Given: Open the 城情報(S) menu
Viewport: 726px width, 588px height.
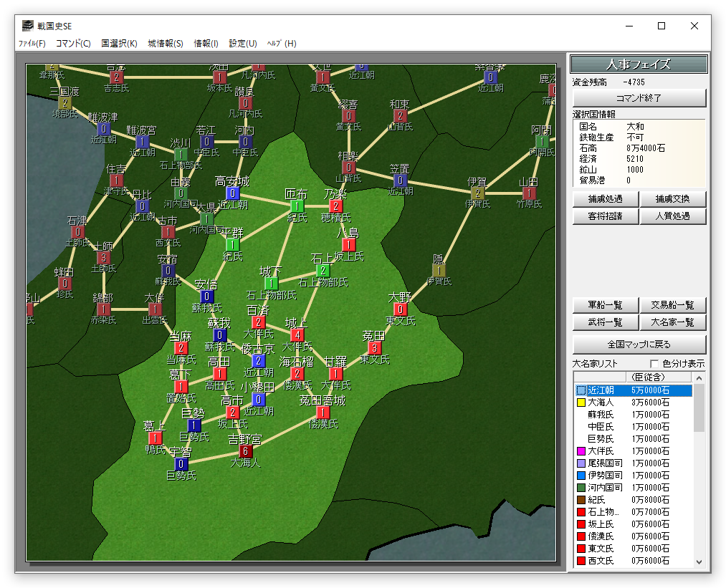Looking at the screenshot, I should pyautogui.click(x=166, y=43).
